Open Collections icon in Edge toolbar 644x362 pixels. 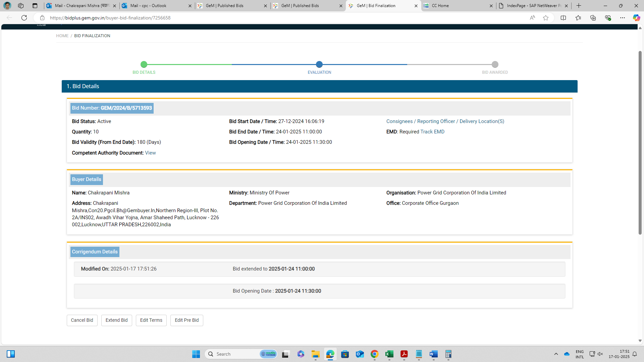click(593, 18)
